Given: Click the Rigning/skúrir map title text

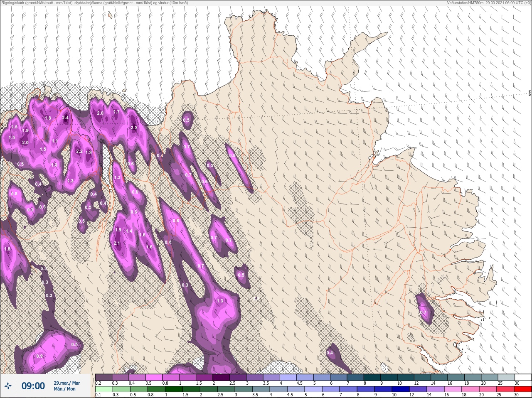Looking at the screenshot, I should coord(94,3).
